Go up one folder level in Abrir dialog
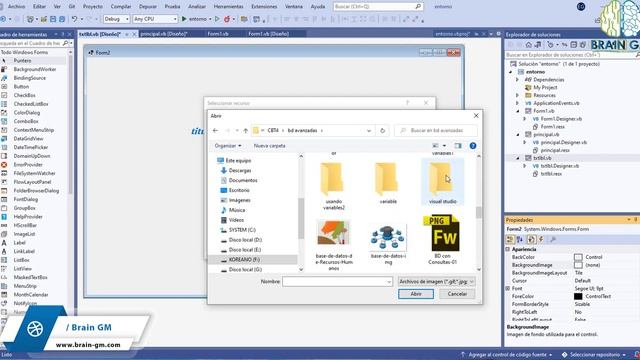 pos(246,131)
